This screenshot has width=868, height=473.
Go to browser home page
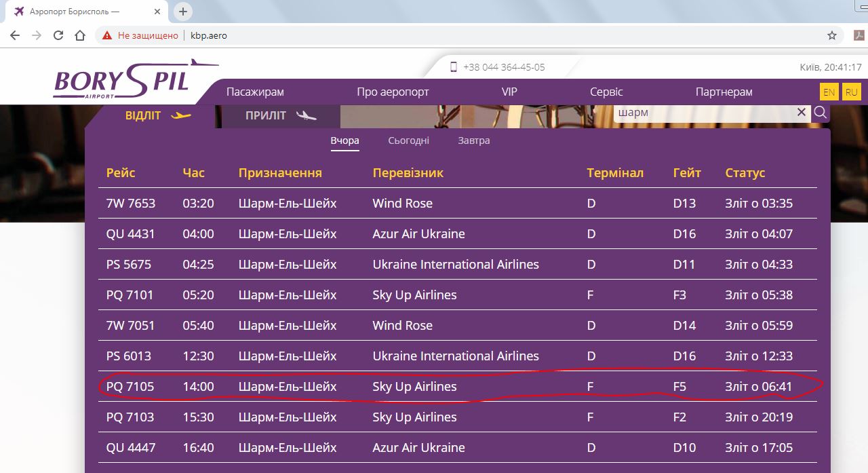(80, 35)
